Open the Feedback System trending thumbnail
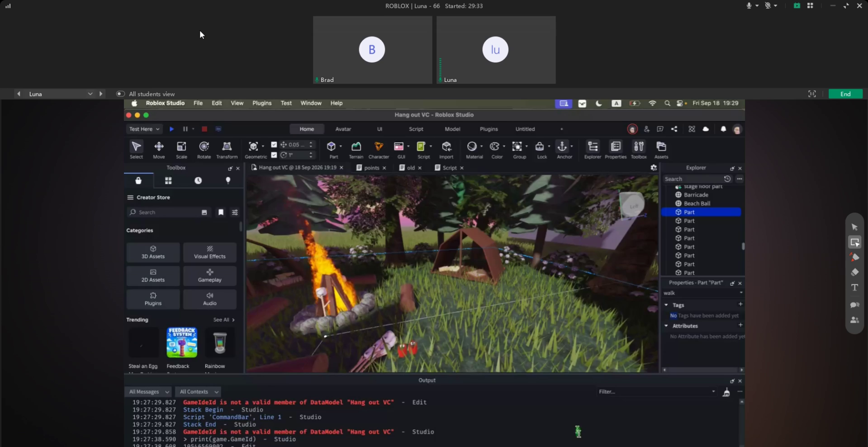 [182, 342]
